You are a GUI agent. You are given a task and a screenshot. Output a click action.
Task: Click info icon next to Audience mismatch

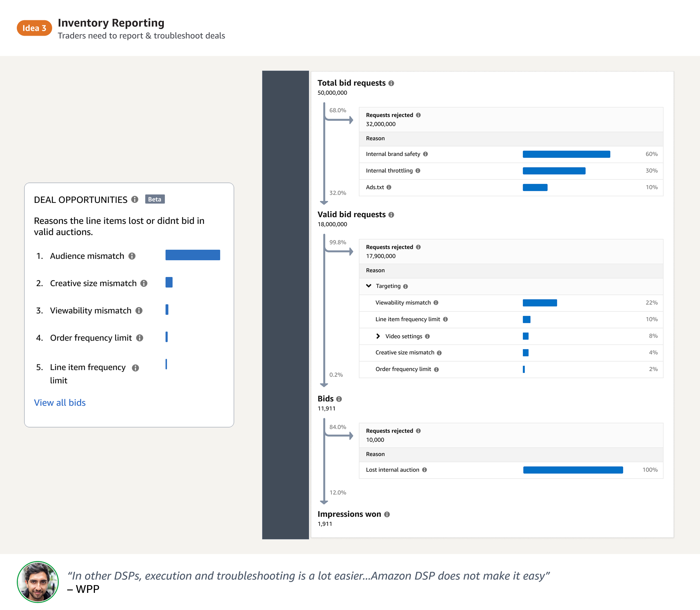pos(132,256)
